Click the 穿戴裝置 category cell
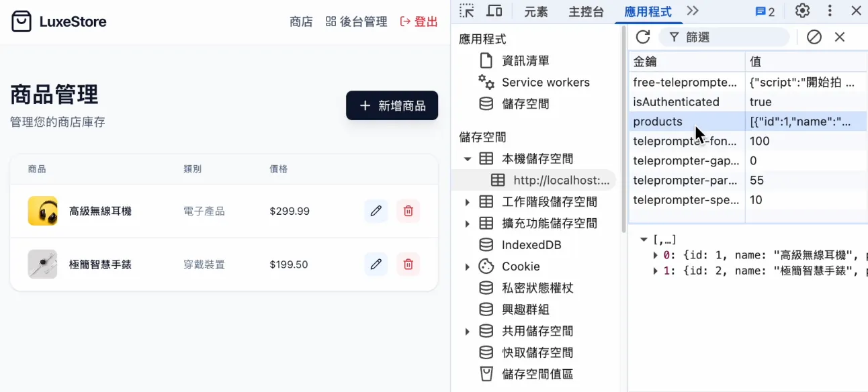The height and width of the screenshot is (392, 868). point(204,264)
